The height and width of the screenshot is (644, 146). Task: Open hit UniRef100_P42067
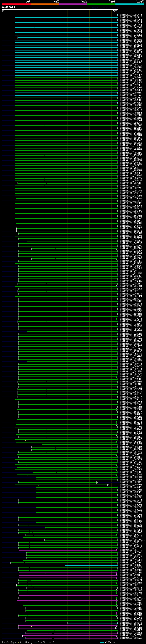pyautogui.click(x=131, y=27)
